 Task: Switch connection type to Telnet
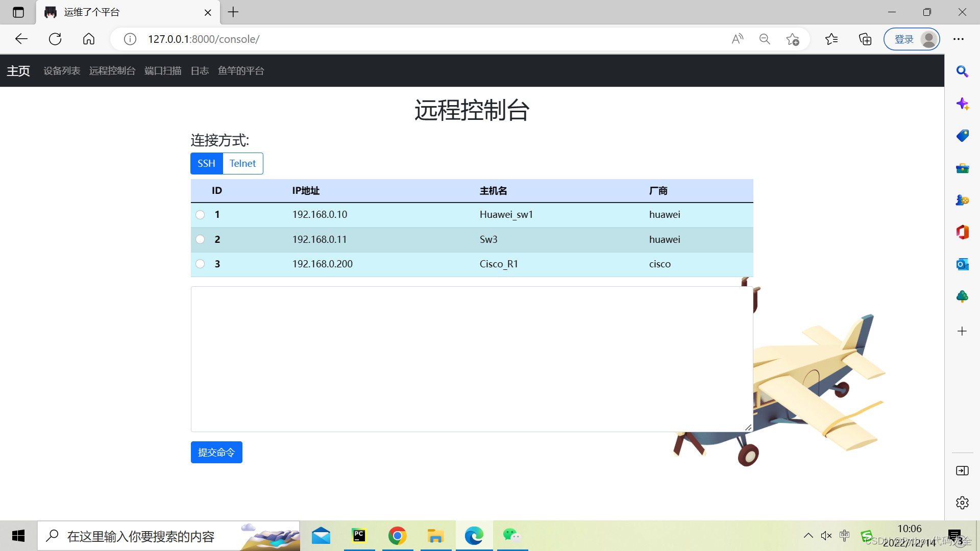point(242,163)
